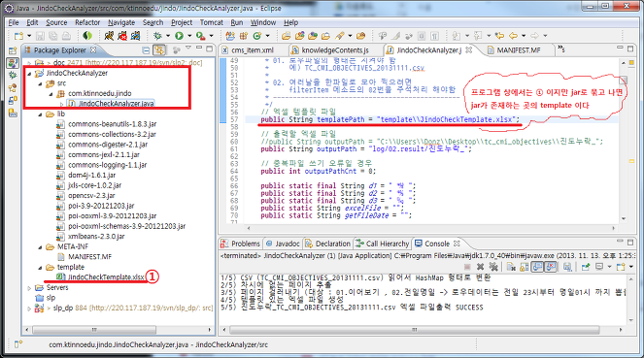The image size is (644, 358).
Task: Click the green Run button icon
Action: click(x=179, y=36)
